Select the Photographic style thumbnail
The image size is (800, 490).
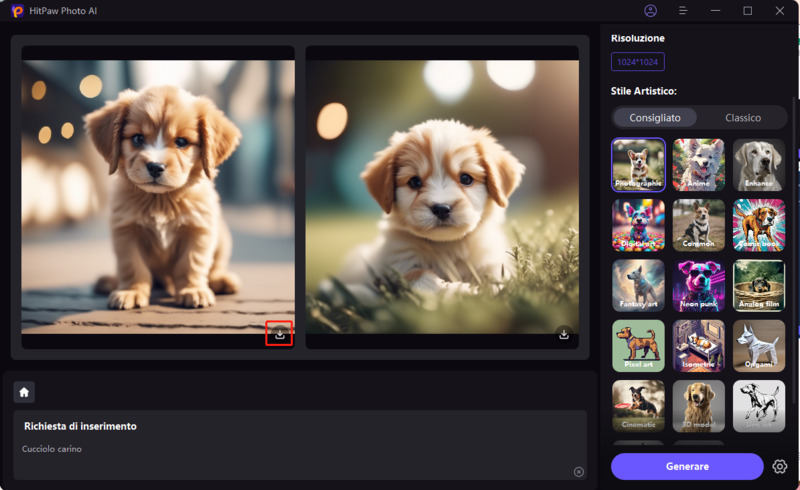point(638,164)
